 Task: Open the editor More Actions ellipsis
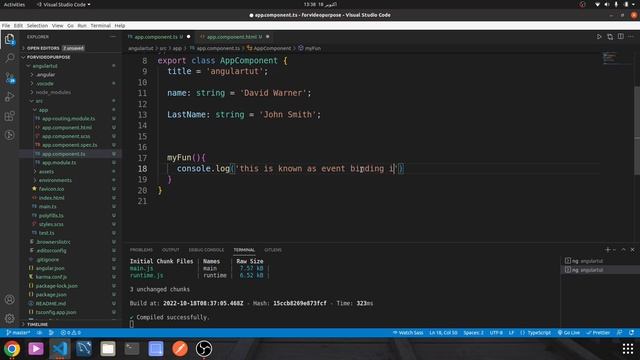(631, 37)
